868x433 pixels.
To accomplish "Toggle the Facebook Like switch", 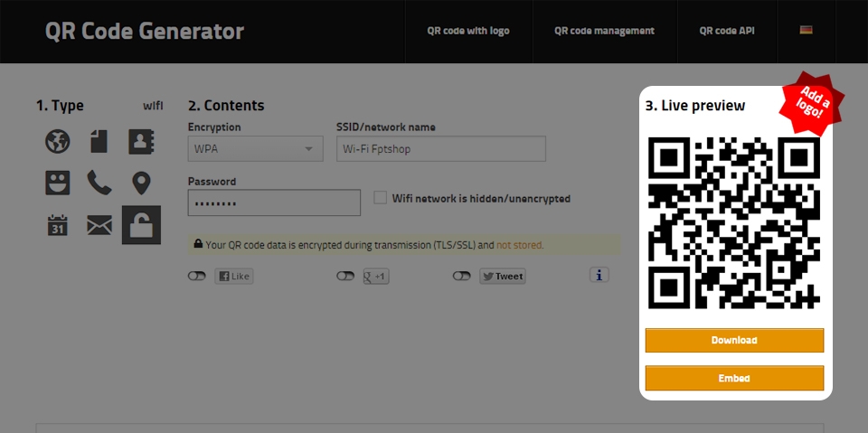I will 196,276.
